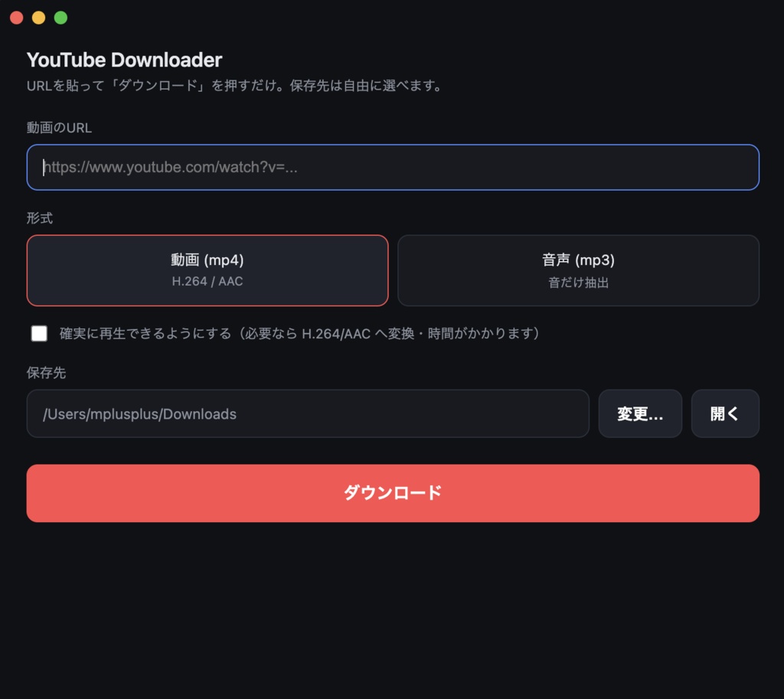Select the 動画 (mp4) format option
784x699 pixels.
coord(207,270)
